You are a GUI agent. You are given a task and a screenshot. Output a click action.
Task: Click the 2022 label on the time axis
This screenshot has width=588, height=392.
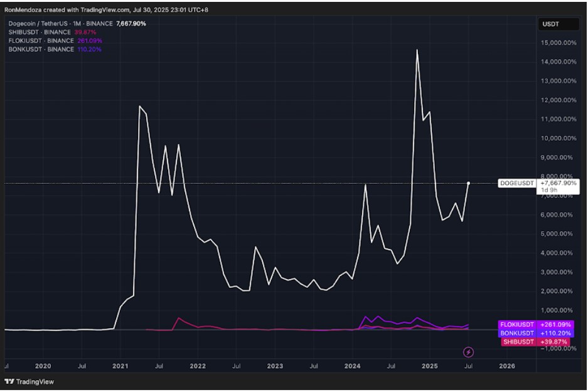tap(198, 366)
